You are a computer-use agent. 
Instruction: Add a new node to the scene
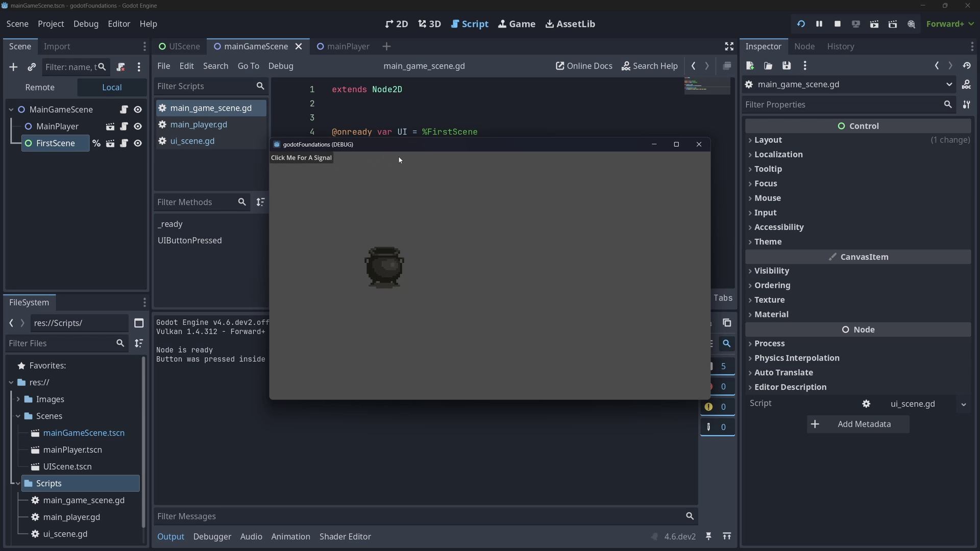click(13, 67)
